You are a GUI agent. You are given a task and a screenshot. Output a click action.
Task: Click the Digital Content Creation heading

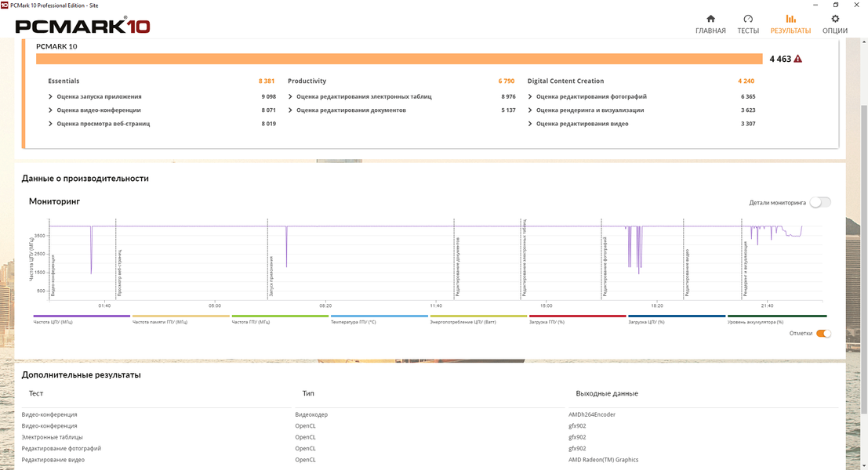coord(565,81)
